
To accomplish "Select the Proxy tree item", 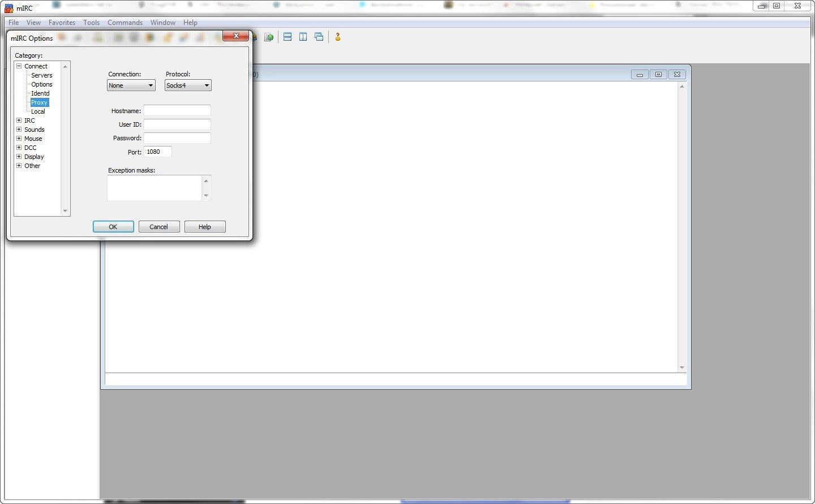I will tap(40, 102).
